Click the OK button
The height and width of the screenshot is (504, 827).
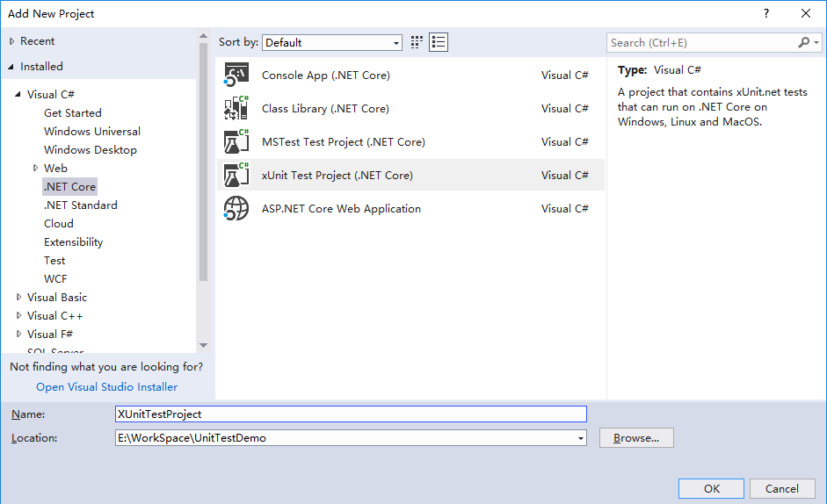pos(711,489)
